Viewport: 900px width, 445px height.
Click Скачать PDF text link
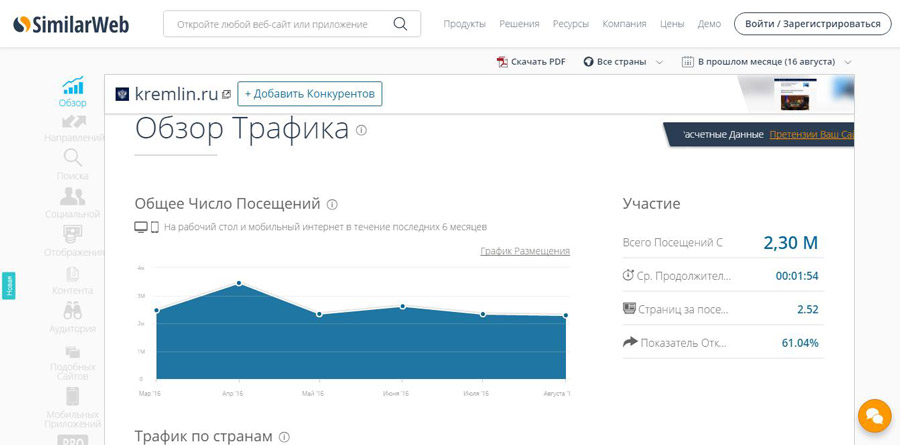click(x=538, y=61)
